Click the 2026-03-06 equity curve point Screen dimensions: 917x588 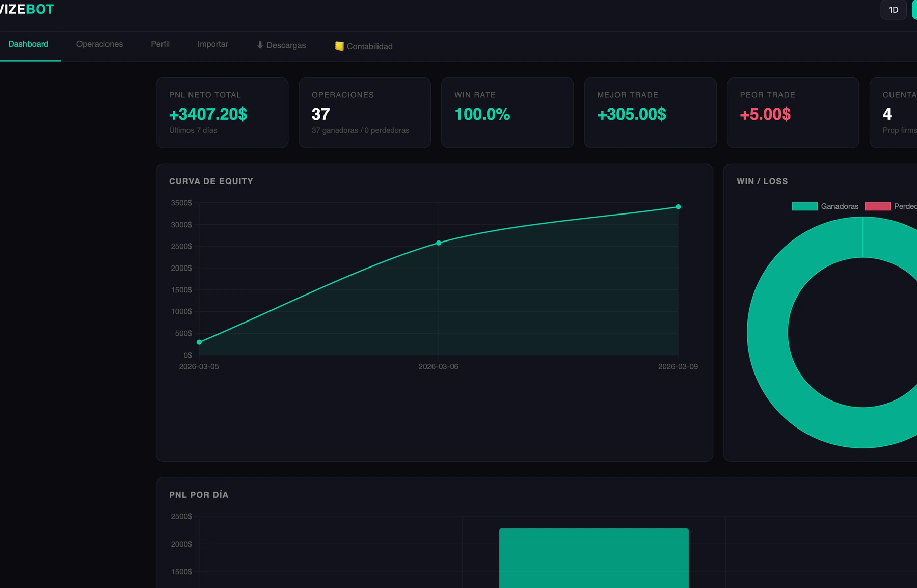[x=439, y=243]
